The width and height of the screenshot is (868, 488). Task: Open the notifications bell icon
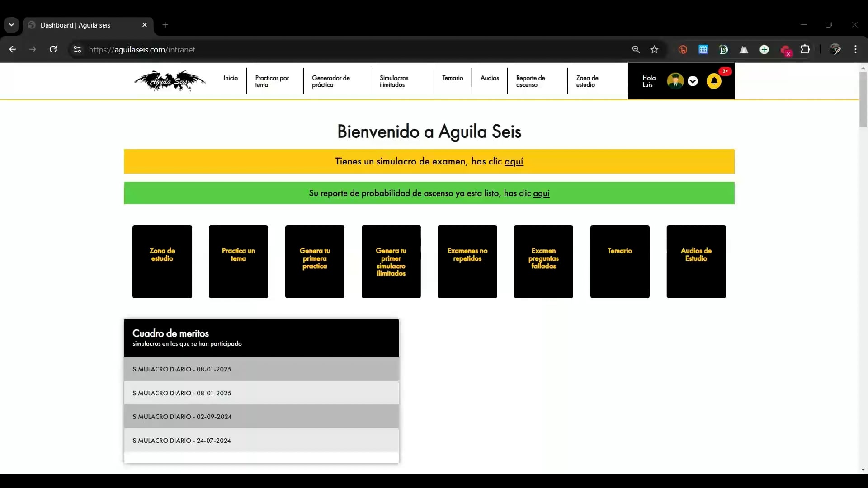[x=714, y=81]
